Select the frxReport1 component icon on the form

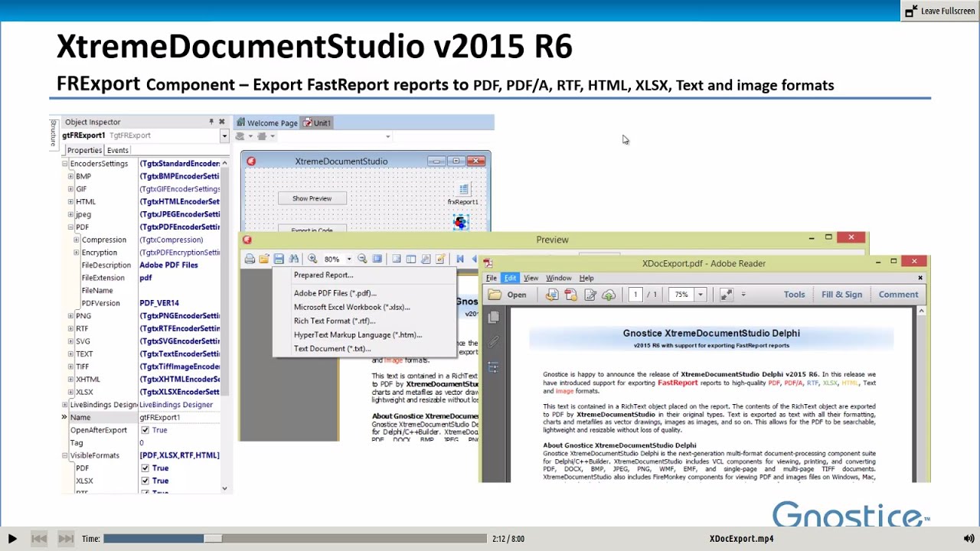tap(463, 189)
